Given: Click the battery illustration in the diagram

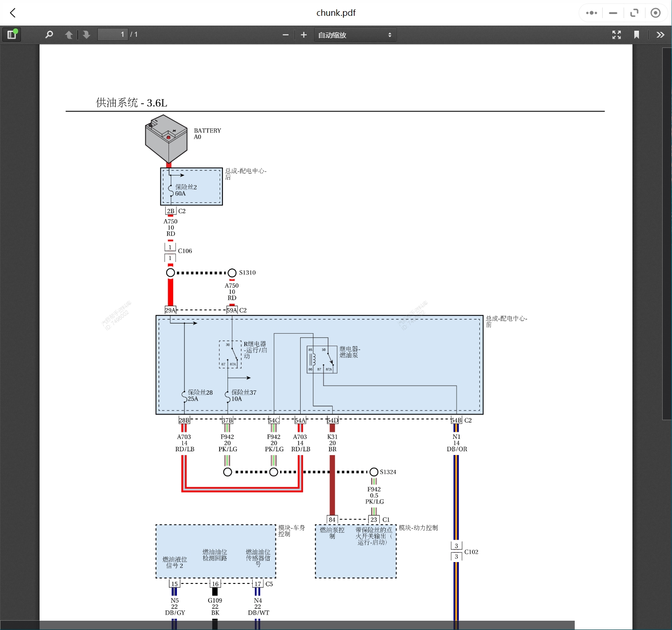Looking at the screenshot, I should [166, 139].
